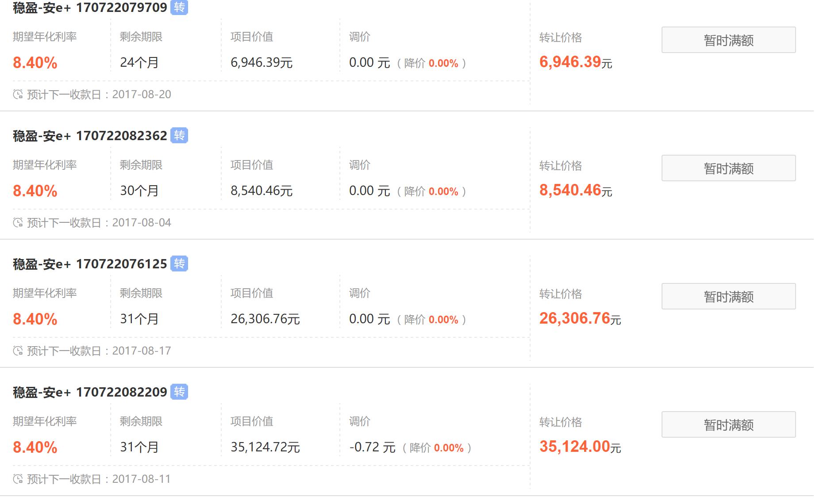Click the 转 badge on listing 170722082209
835x504 pixels.
pos(180,391)
